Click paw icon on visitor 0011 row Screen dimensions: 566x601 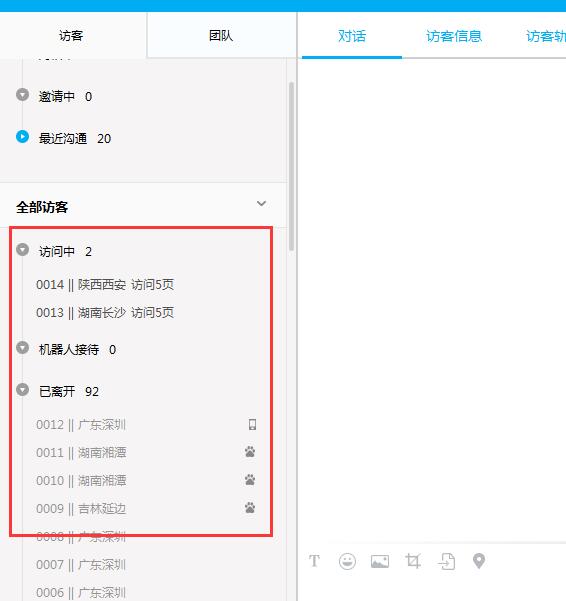[250, 452]
